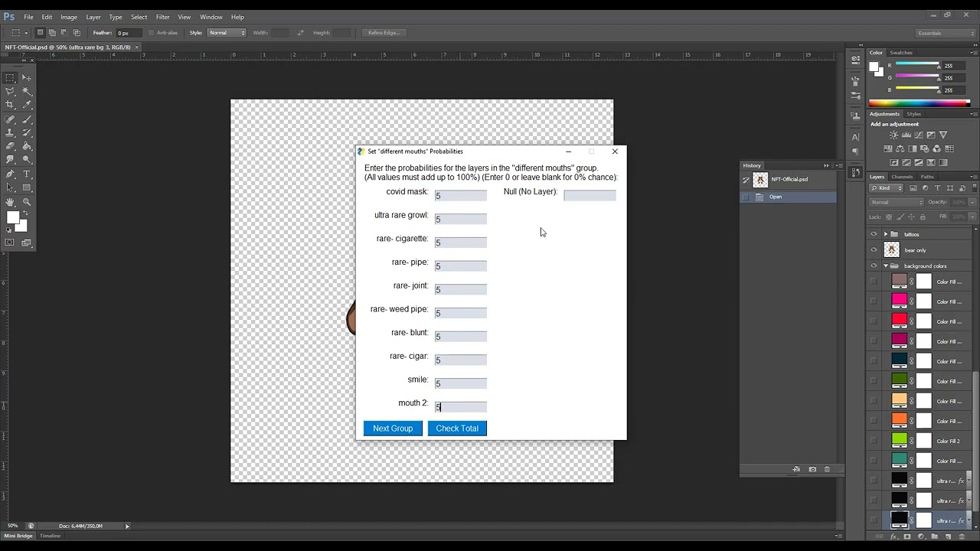Select the Hand tool
Viewport: 980px width, 551px height.
(11, 202)
